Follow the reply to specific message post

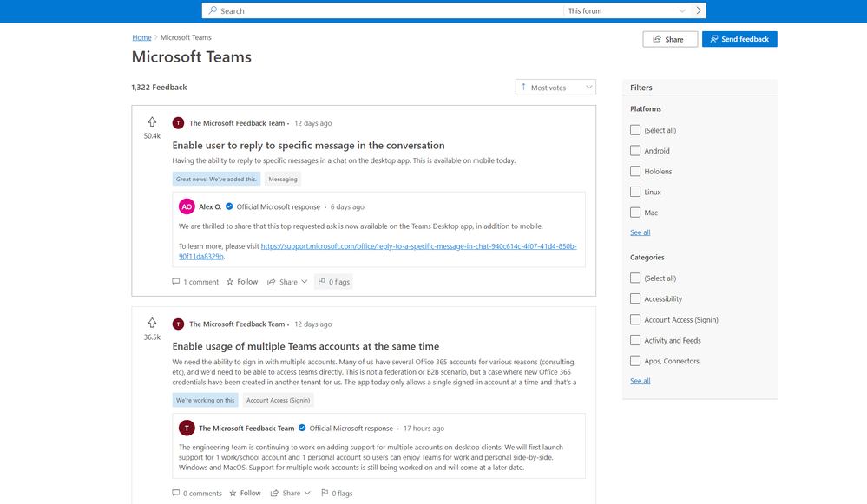click(242, 282)
